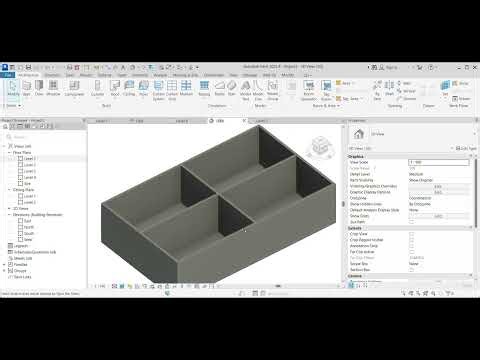Open the Massing & Site ribbon tab
Viewport: 480px width, 360px height.
185,75
